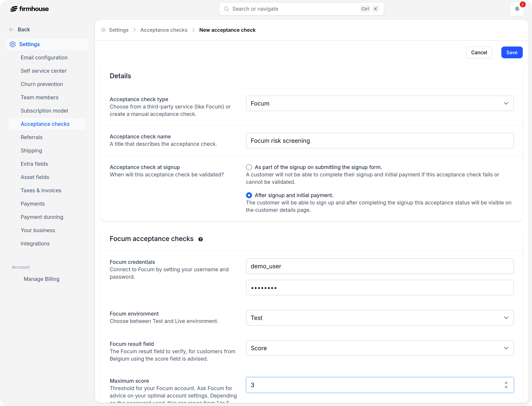The image size is (532, 406).
Task: Decrease Maximum score with down stepper arrow
Action: point(506,387)
